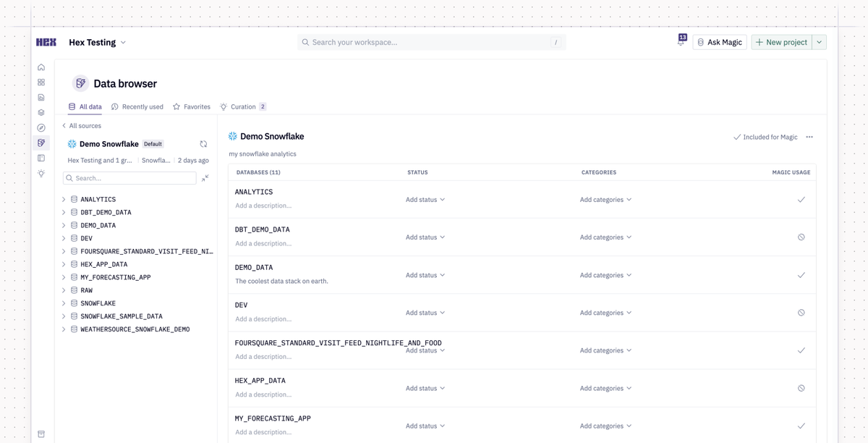Switch to the All data tab
The width and height of the screenshot is (868, 443).
tap(85, 106)
